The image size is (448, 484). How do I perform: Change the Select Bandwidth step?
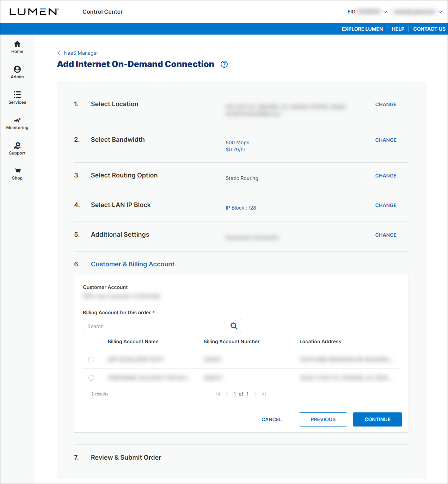click(x=386, y=140)
